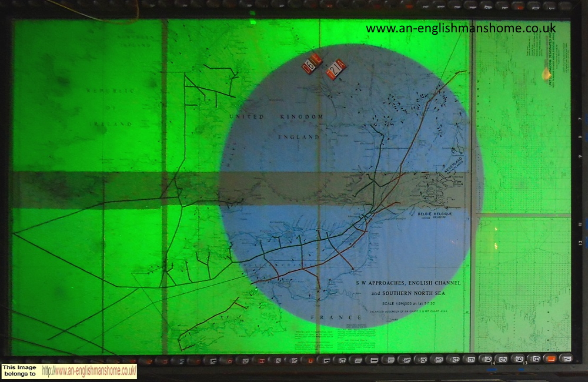Click the FRANCE label on map
The width and height of the screenshot is (588, 382).
click(336, 317)
